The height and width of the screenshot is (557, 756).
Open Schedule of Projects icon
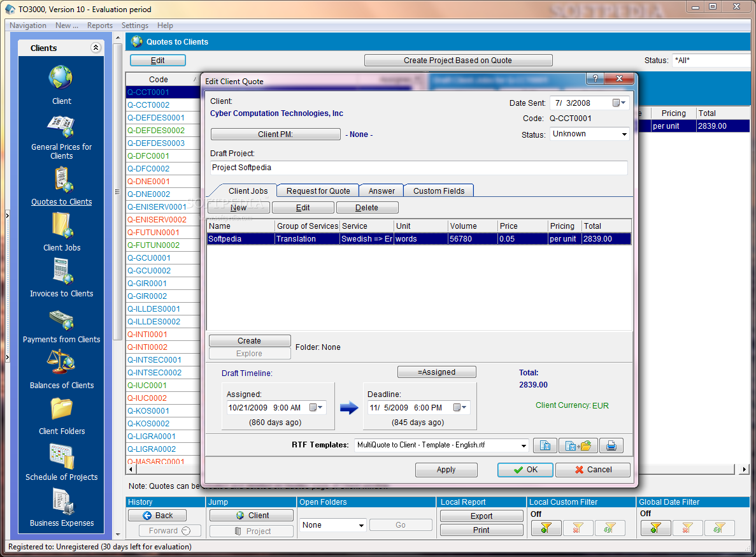(62, 456)
